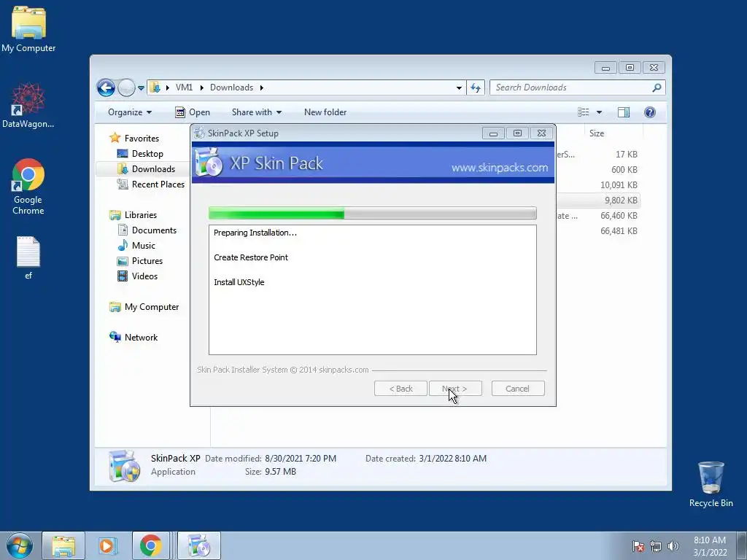
Task: Click the SkinPack XP details pane icon
Action: coord(124,466)
